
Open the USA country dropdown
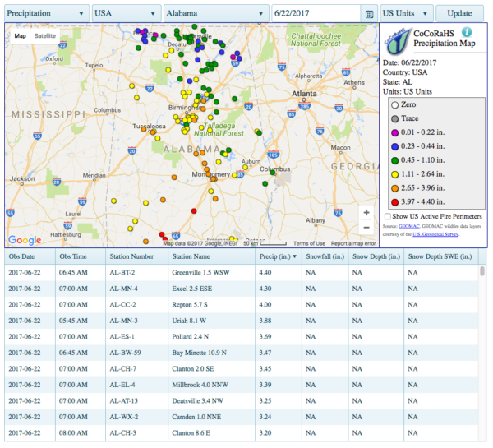[126, 13]
